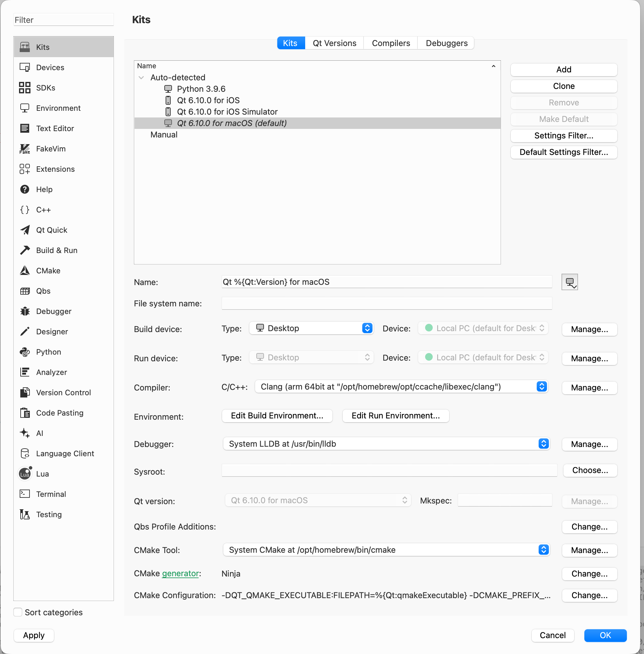Click the OK button
The image size is (644, 654).
coord(605,635)
